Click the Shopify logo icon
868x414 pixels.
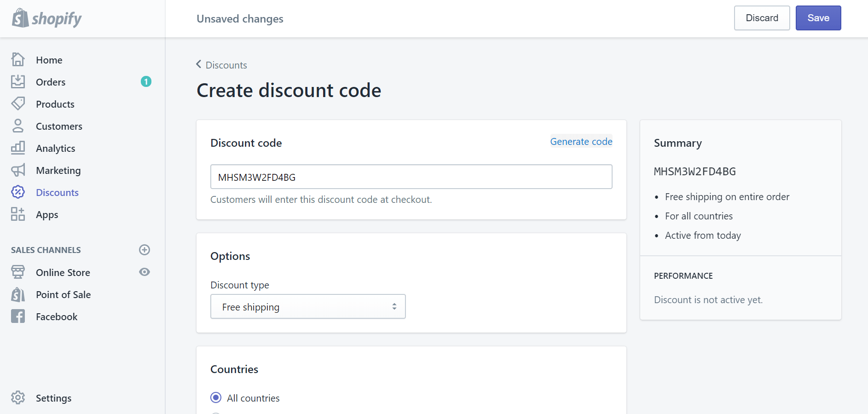[20, 18]
